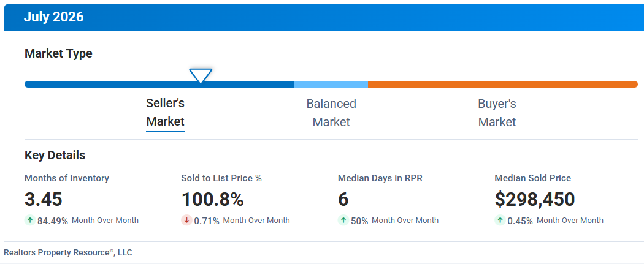Click the green up arrow beside 84.49%
Screen dimensions: 644x264
click(30, 221)
